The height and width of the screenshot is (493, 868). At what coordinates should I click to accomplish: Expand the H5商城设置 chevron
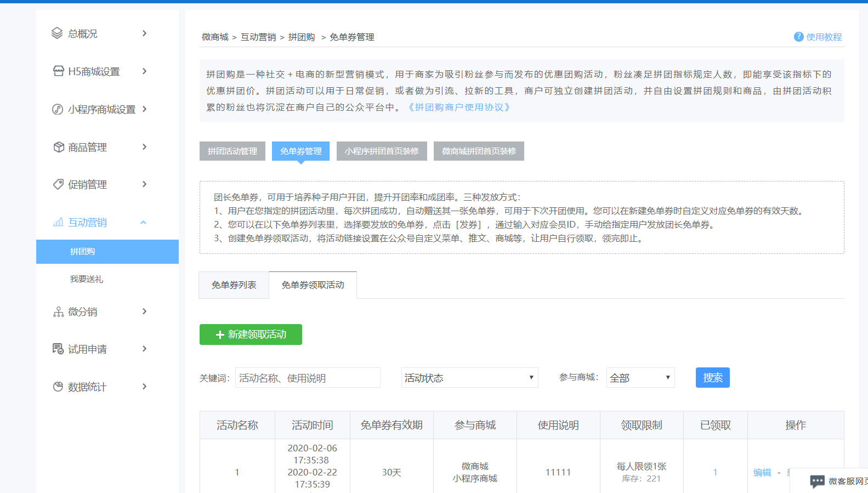click(144, 71)
